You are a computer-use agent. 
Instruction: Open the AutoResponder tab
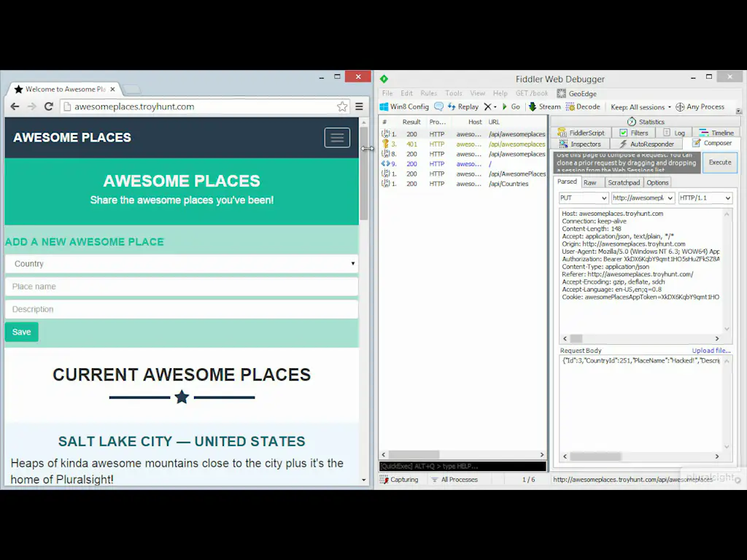click(646, 144)
